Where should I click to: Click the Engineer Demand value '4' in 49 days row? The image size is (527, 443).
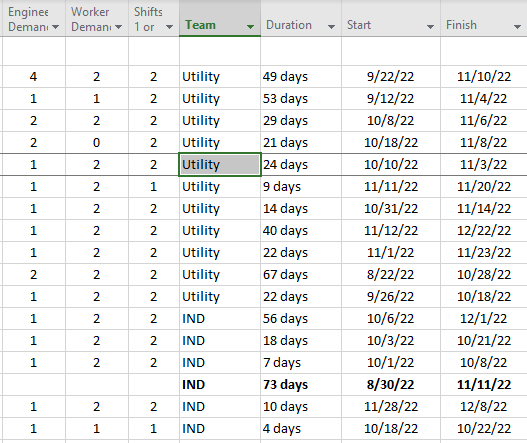click(33, 77)
